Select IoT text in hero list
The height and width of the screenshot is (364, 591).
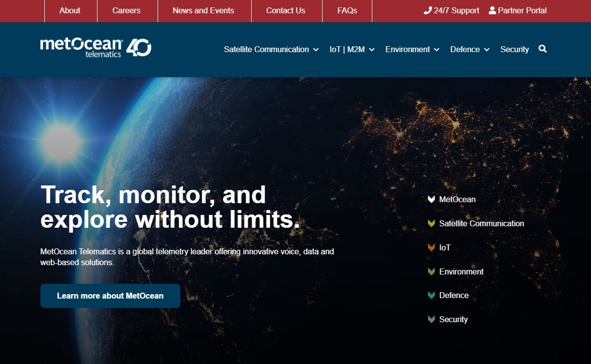pos(445,247)
